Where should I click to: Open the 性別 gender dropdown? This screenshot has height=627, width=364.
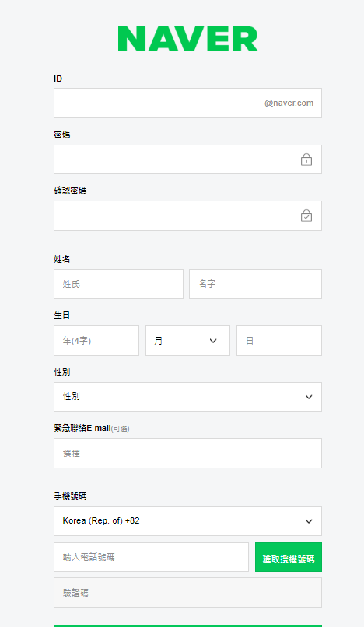click(187, 397)
